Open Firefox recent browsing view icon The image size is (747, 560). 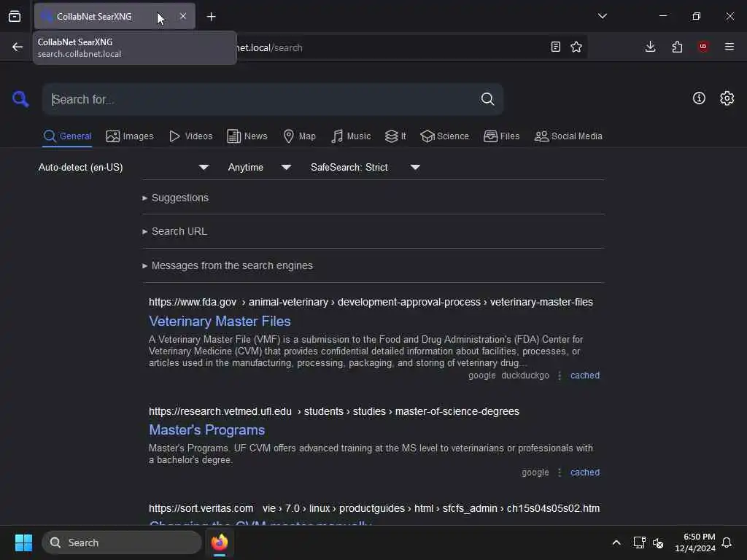coord(15,16)
